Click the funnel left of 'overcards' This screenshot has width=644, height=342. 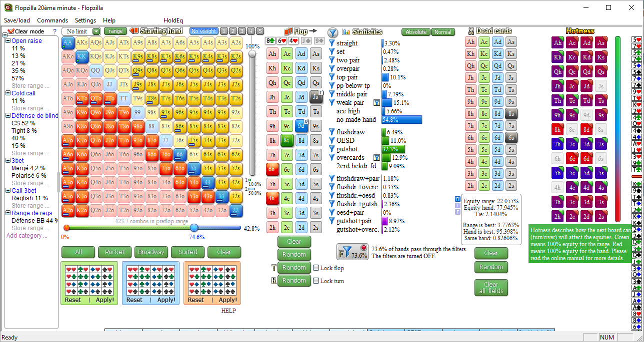pos(331,158)
